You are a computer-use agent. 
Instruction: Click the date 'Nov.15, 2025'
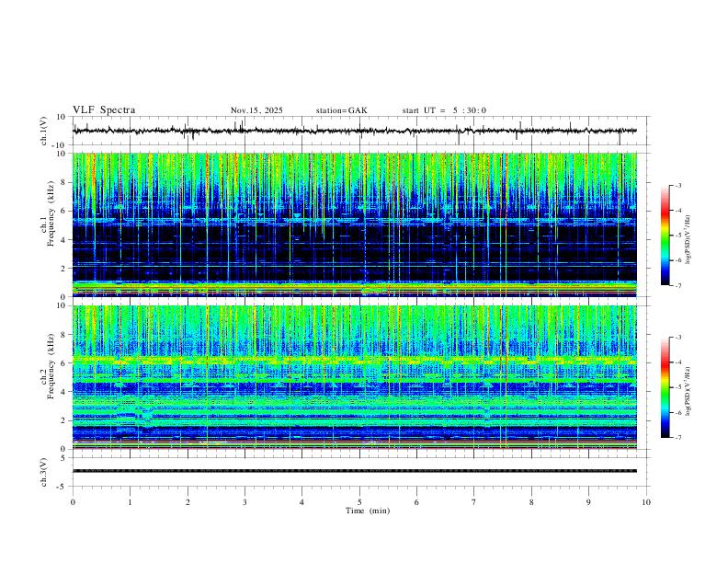(x=256, y=110)
